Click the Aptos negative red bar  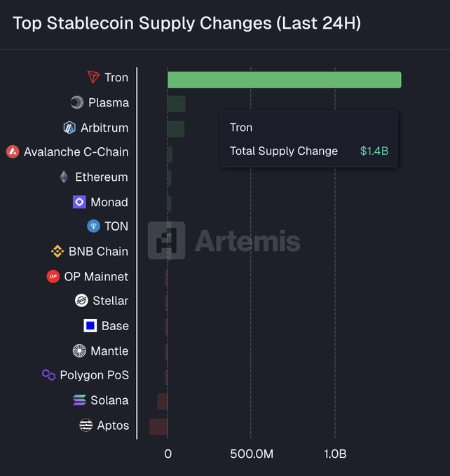tap(158, 426)
